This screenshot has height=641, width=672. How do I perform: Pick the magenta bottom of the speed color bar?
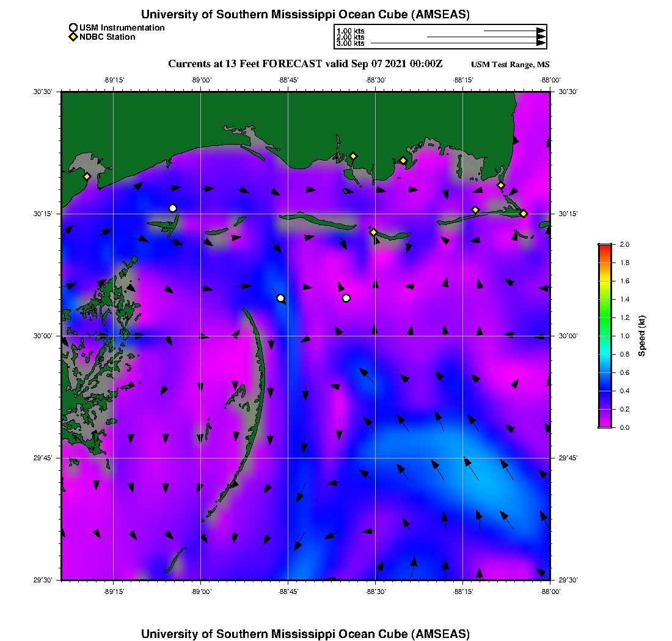(605, 424)
